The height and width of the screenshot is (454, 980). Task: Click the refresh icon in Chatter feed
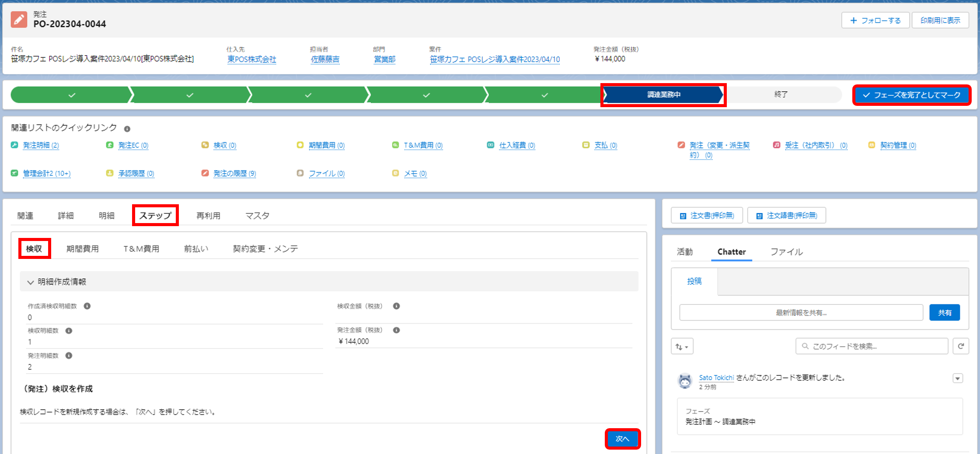click(x=961, y=346)
